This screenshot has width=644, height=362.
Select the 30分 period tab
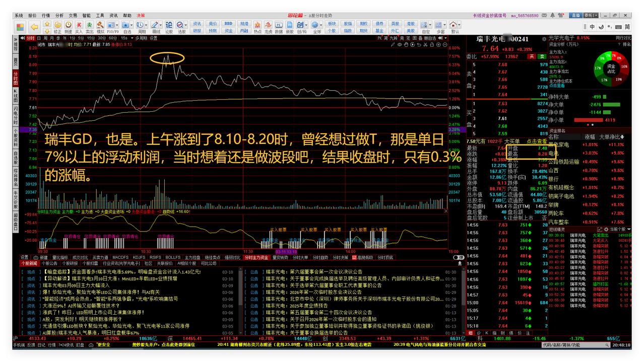(102, 38)
